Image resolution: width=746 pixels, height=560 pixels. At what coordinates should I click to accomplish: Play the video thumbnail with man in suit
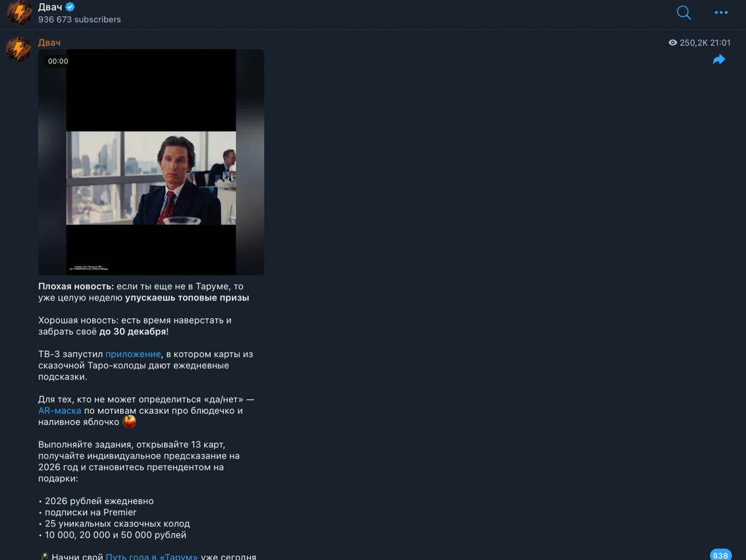[151, 162]
